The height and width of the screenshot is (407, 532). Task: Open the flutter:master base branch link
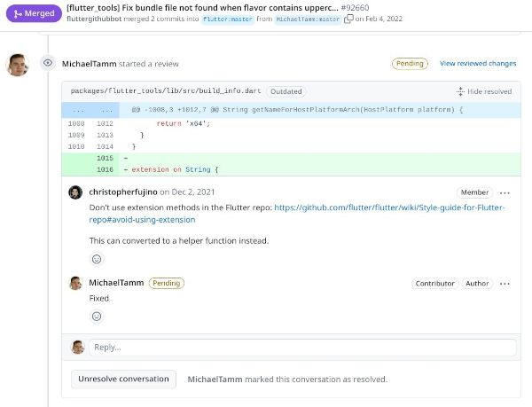pyautogui.click(x=226, y=19)
